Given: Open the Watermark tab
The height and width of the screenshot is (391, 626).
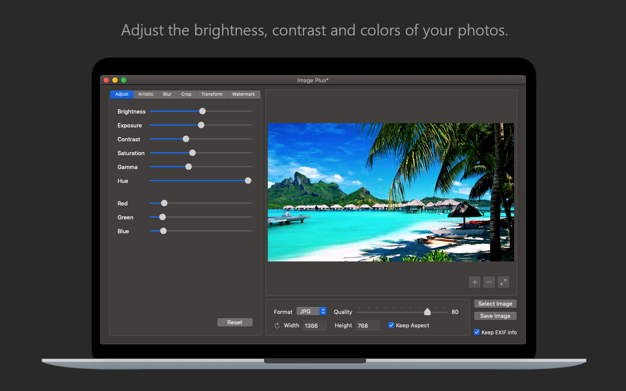Looking at the screenshot, I should coord(243,94).
